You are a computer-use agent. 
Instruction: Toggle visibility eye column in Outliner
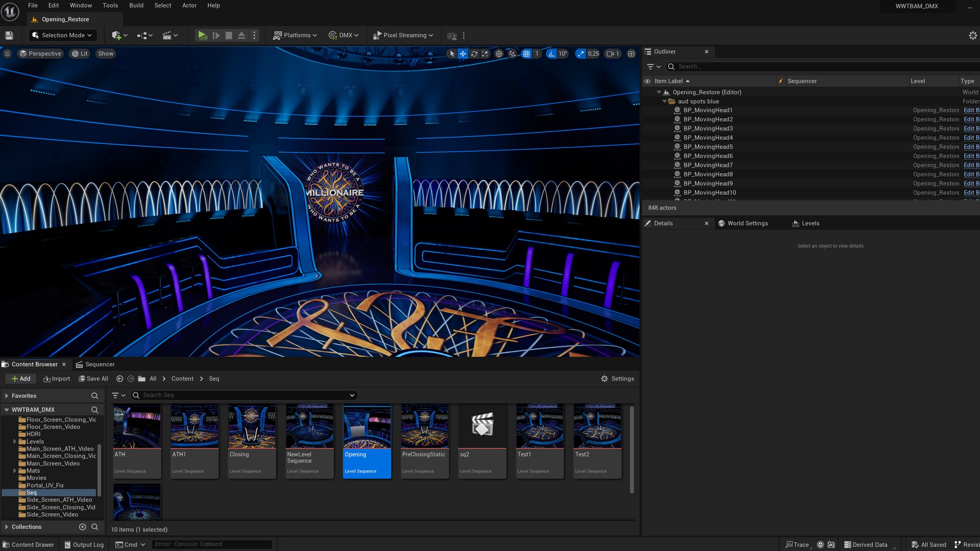pyautogui.click(x=647, y=81)
